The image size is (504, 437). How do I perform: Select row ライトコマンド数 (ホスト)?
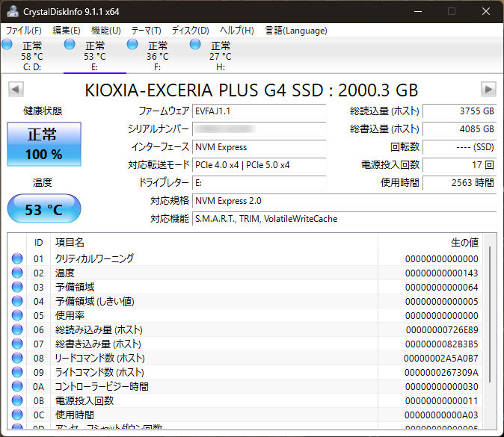click(x=245, y=372)
